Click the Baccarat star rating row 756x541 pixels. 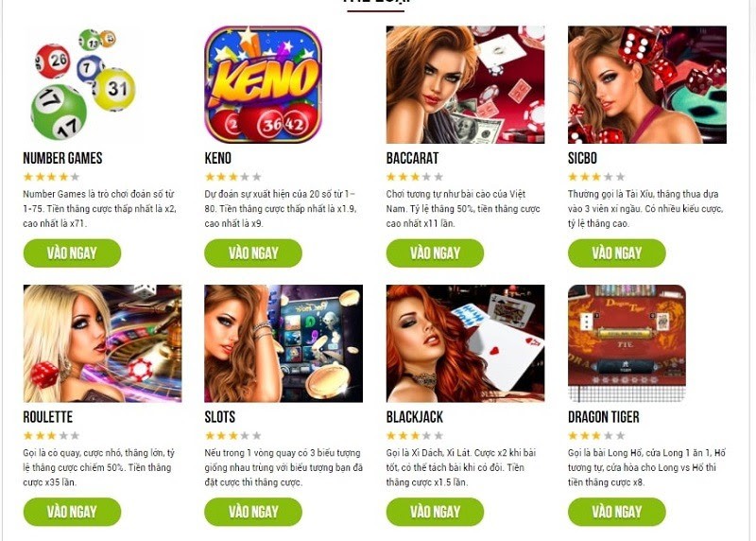[414, 177]
